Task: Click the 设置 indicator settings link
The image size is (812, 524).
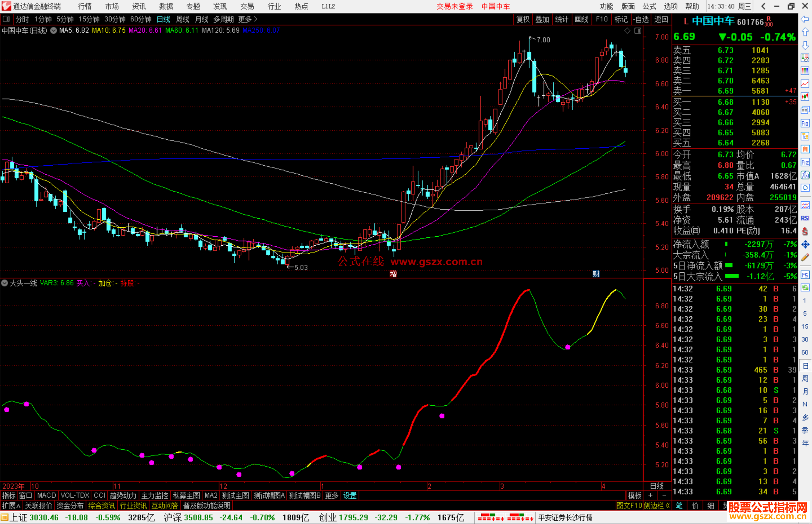Action: (x=350, y=495)
